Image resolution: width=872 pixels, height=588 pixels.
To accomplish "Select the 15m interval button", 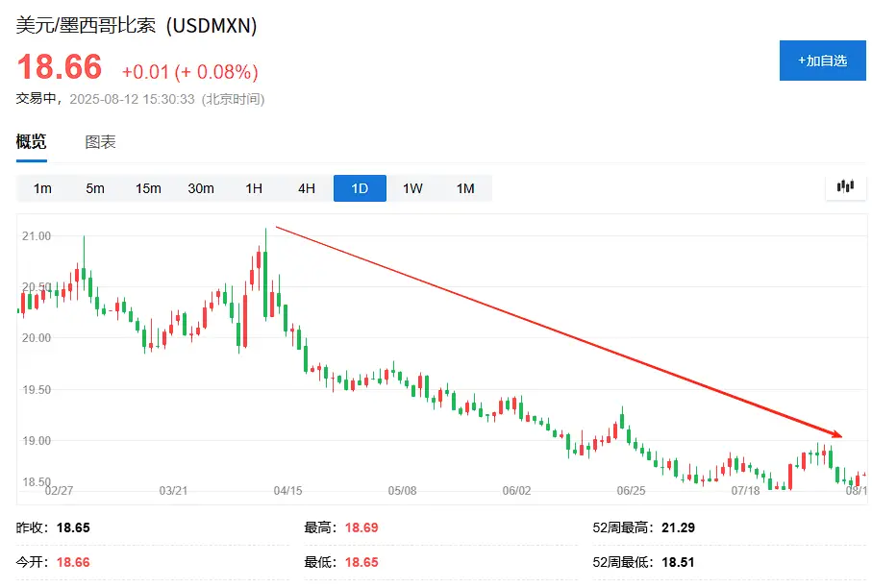I will point(148,188).
